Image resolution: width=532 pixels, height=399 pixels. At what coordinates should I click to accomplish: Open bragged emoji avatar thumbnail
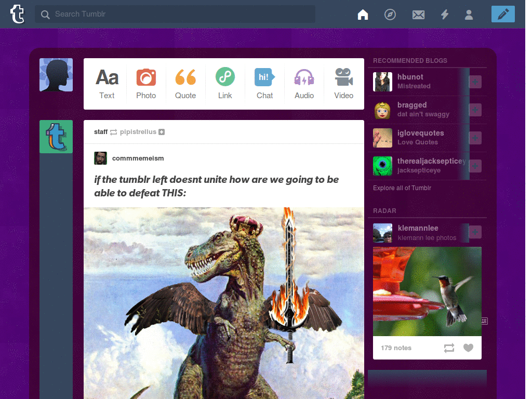[383, 110]
